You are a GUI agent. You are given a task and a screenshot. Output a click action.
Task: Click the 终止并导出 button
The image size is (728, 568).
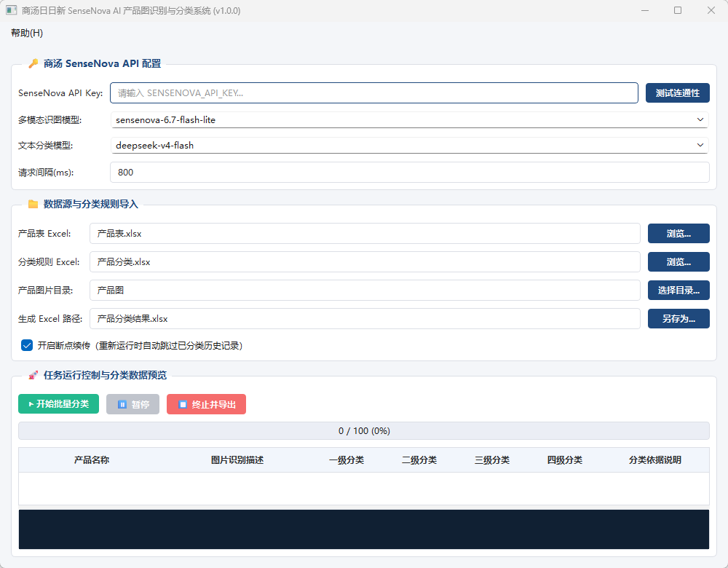tap(206, 404)
